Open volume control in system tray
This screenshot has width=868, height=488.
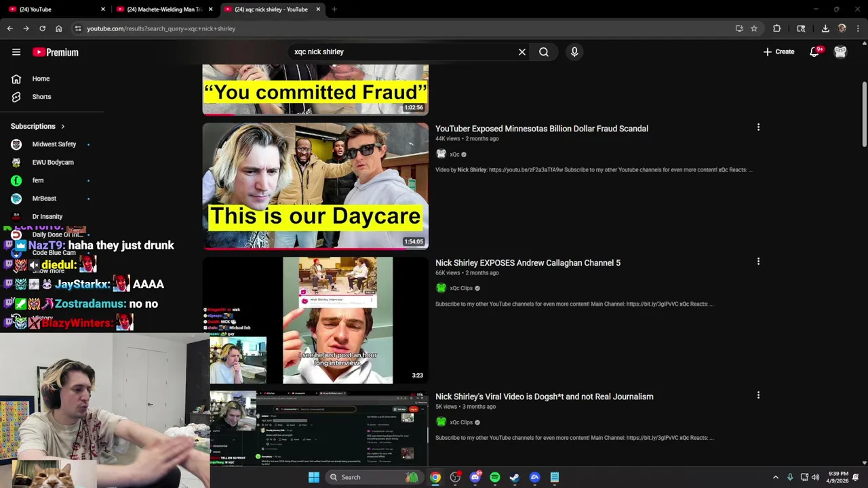point(815,477)
